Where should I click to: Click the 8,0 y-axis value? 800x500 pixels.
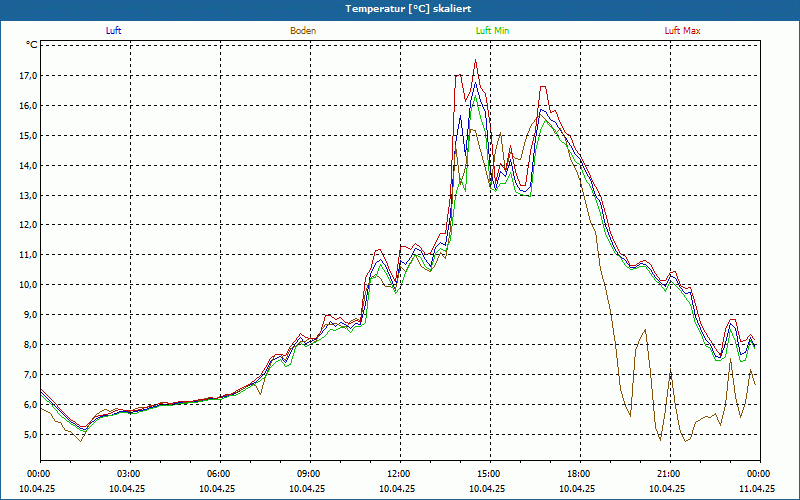click(30, 344)
